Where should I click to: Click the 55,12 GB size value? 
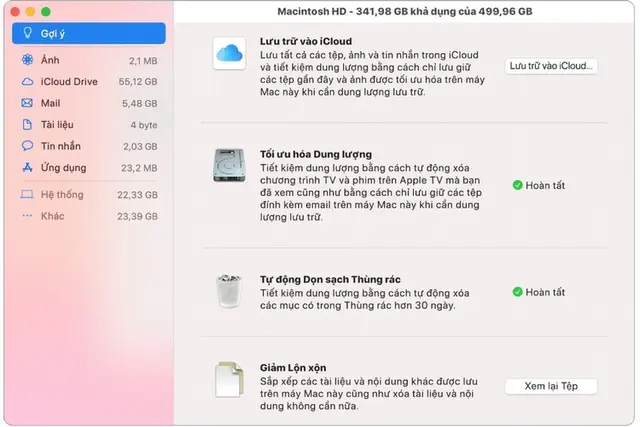pos(138,82)
